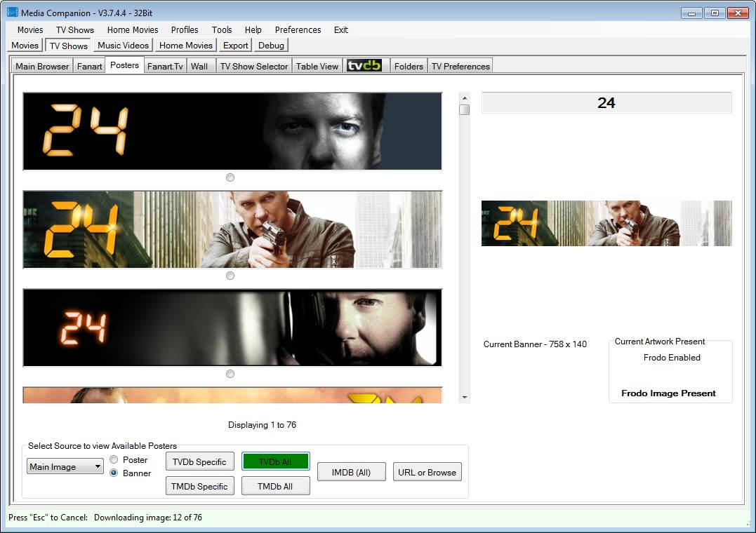Click the green TVDb All button

pos(275,461)
